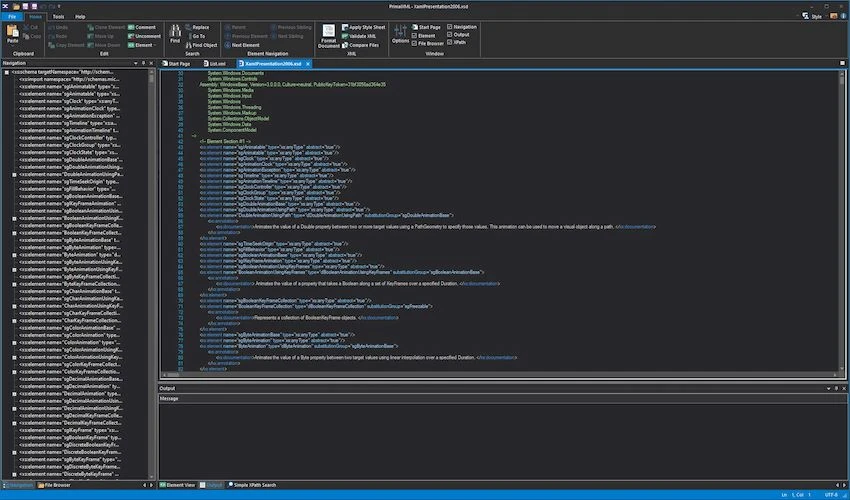This screenshot has height=500, width=850.
Task: Open the Simple XPath Search tab
Action: 255,485
